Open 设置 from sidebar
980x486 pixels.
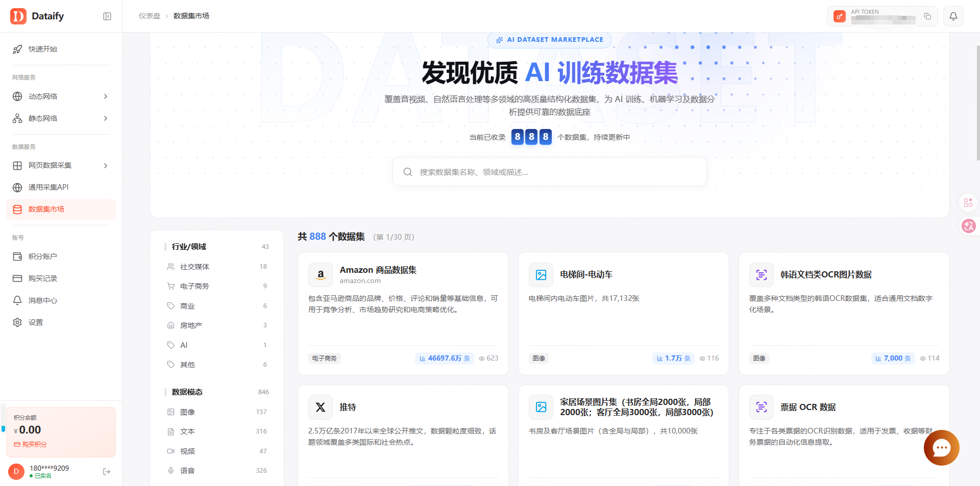(x=61, y=322)
